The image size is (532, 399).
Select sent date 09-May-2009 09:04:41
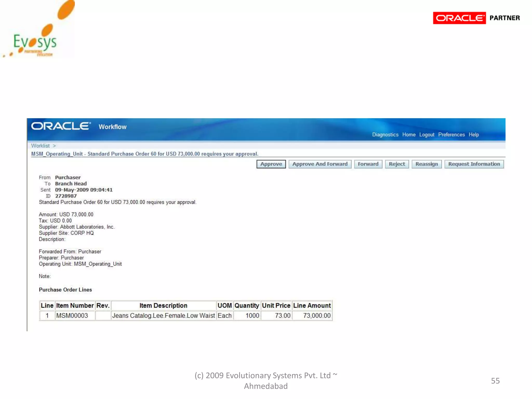pyautogui.click(x=84, y=190)
